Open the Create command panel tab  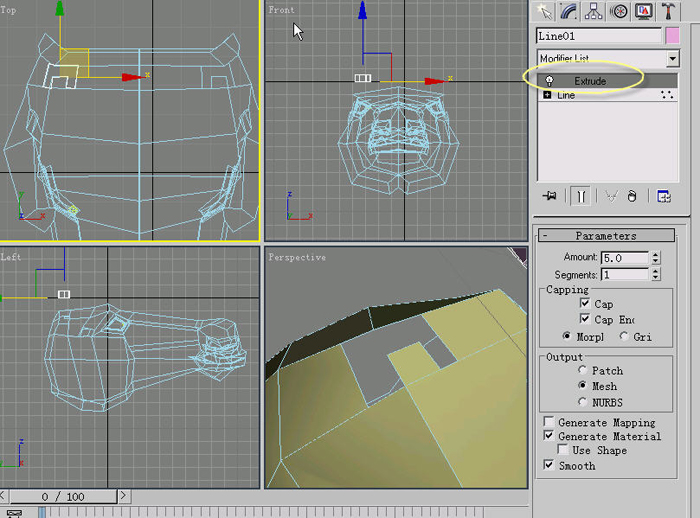(x=544, y=11)
